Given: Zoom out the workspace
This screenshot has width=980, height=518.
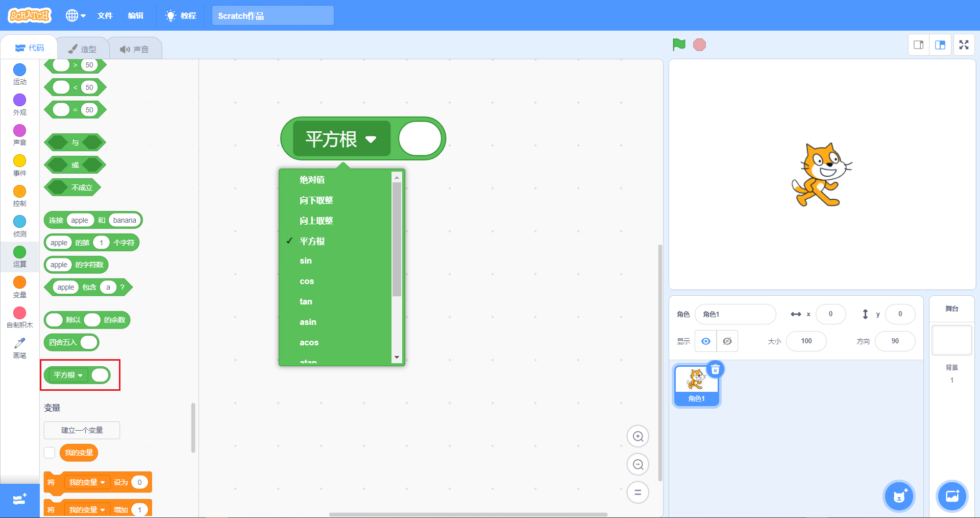Looking at the screenshot, I should coord(638,464).
